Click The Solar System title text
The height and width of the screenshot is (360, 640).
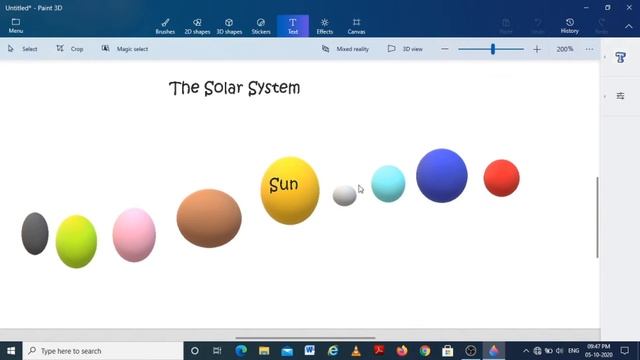(x=234, y=88)
